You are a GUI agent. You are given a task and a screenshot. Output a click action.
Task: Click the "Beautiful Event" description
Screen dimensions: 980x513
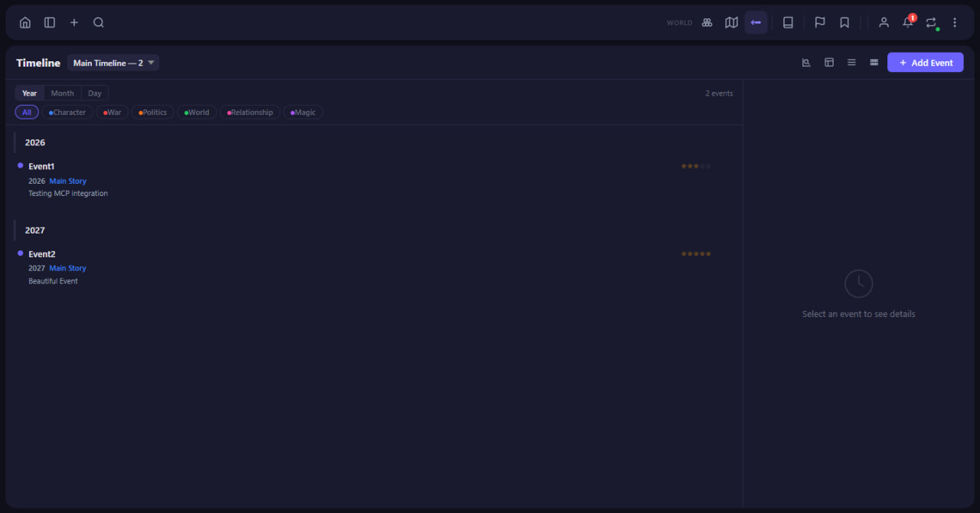click(54, 282)
